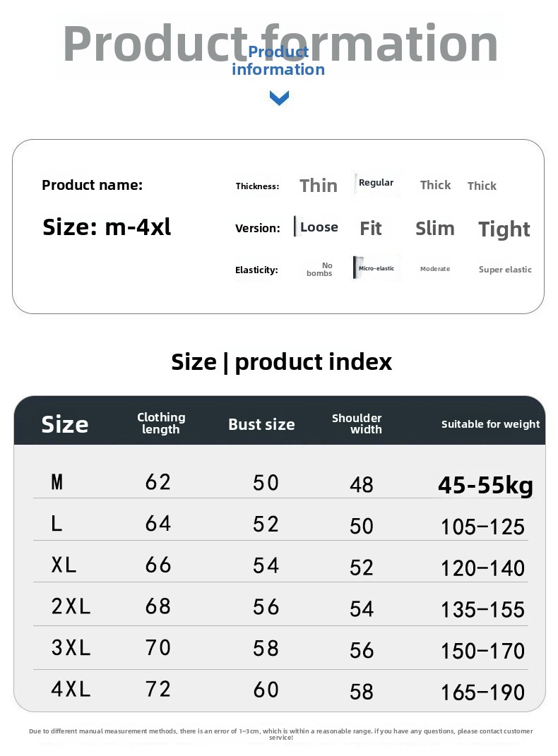The height and width of the screenshot is (756, 558).
Task: Click the "Suitable for weight" column header
Action: (x=490, y=424)
